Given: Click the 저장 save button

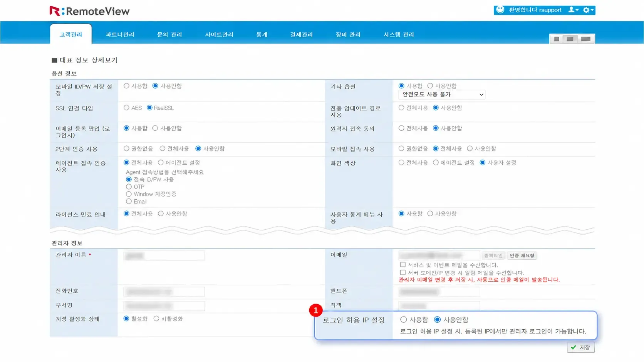Looking at the screenshot, I should pos(581,347).
